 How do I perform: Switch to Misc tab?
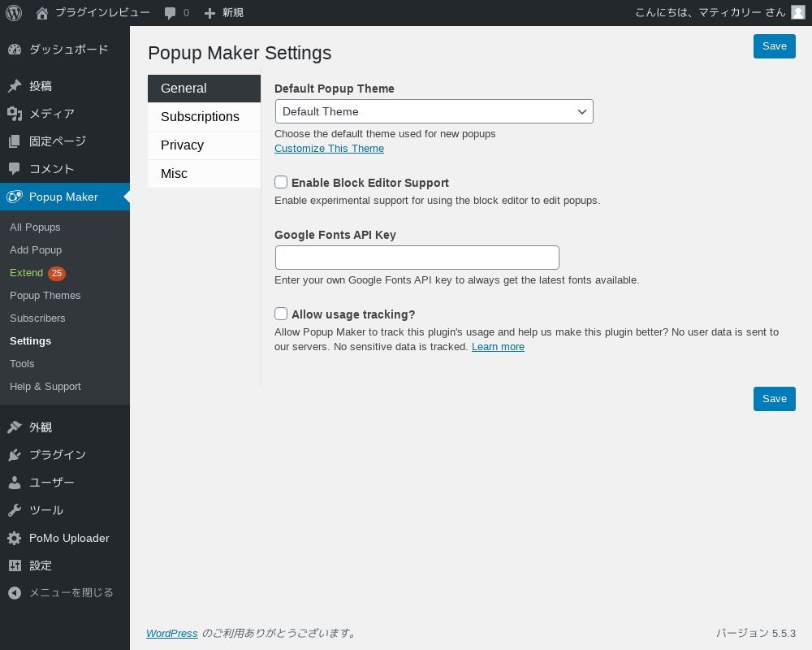204,174
